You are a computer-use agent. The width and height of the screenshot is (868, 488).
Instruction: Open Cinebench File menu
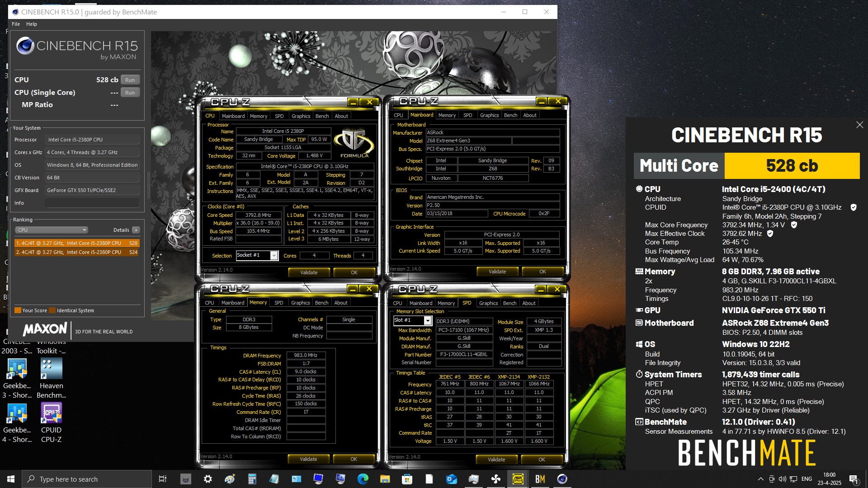[16, 24]
